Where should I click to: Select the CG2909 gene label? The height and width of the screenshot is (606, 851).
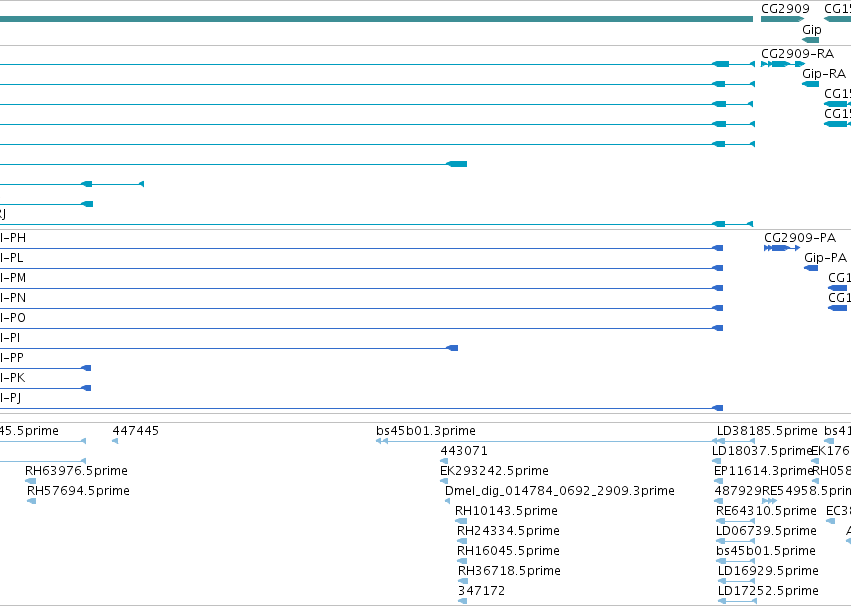(x=785, y=9)
